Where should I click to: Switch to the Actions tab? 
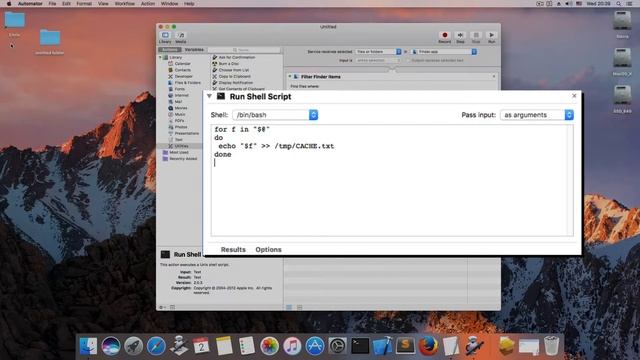pyautogui.click(x=170, y=50)
